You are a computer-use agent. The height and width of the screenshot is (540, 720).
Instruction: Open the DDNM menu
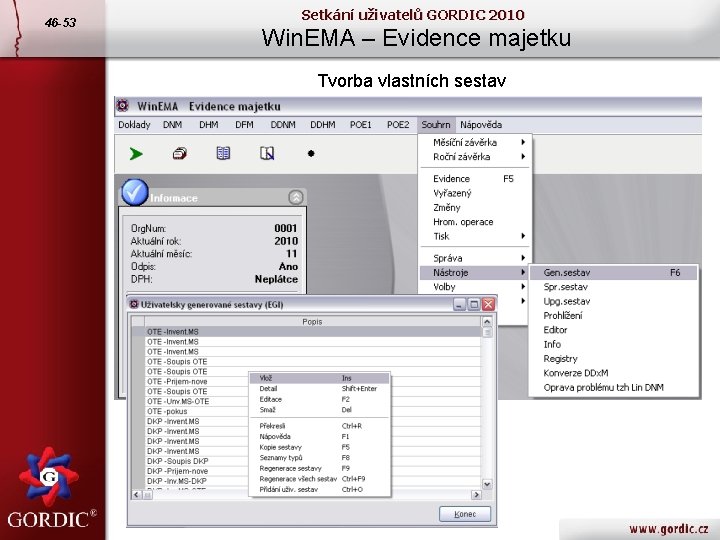click(x=283, y=125)
